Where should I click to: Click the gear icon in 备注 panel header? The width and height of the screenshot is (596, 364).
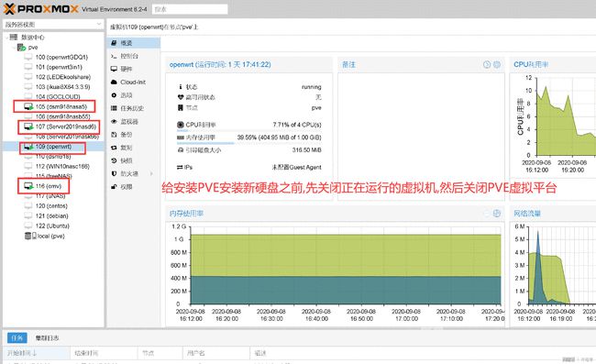click(x=497, y=64)
